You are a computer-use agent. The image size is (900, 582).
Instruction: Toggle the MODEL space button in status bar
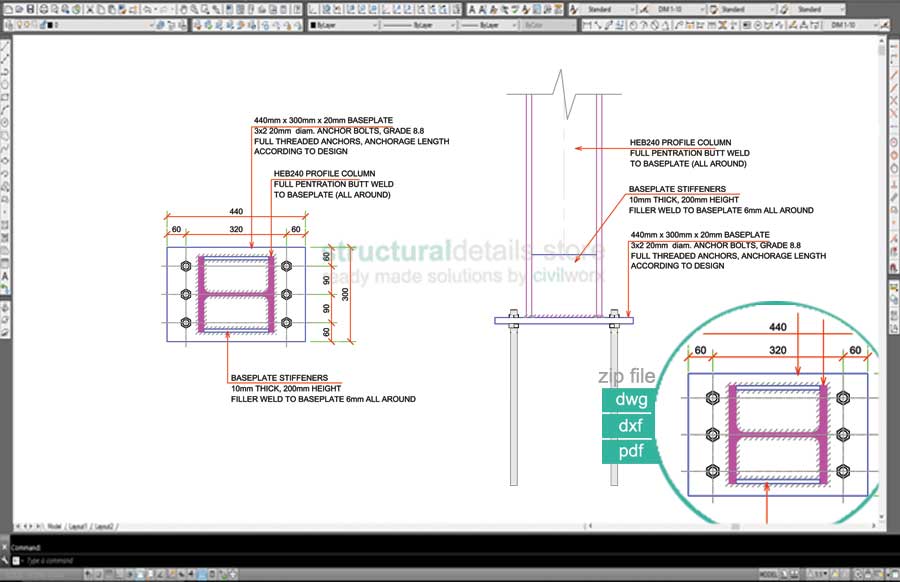(x=770, y=575)
